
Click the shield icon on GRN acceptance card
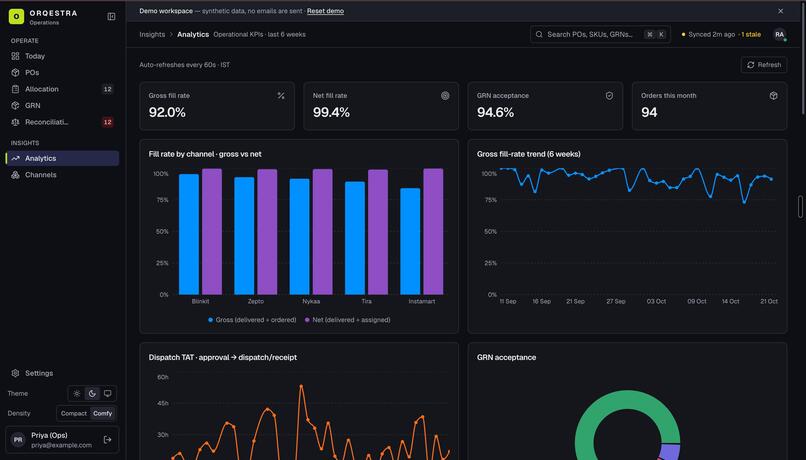[x=609, y=96]
